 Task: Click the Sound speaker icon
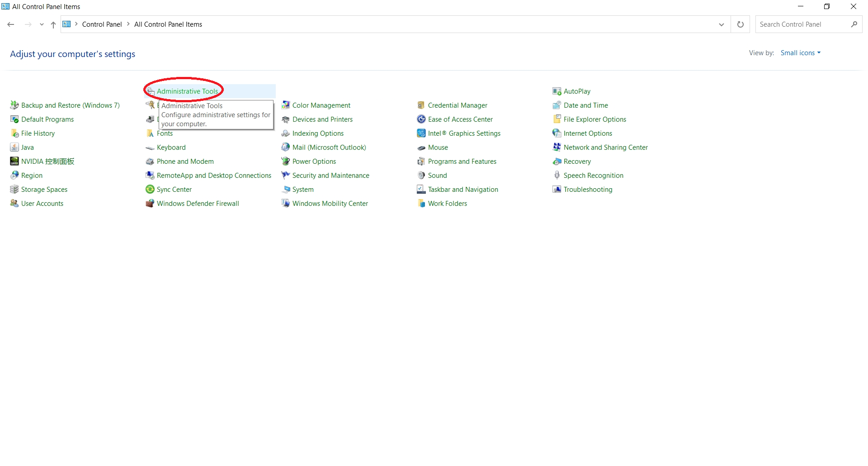coord(421,176)
